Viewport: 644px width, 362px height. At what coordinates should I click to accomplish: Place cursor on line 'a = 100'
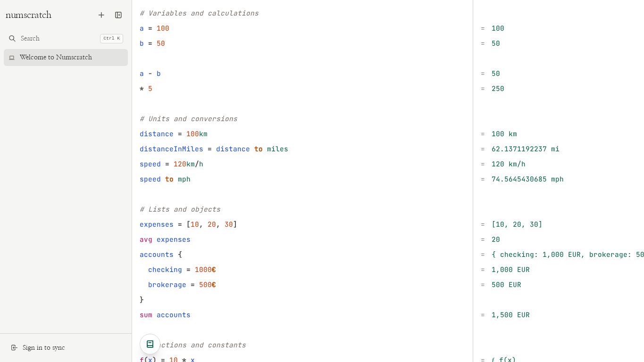point(154,28)
